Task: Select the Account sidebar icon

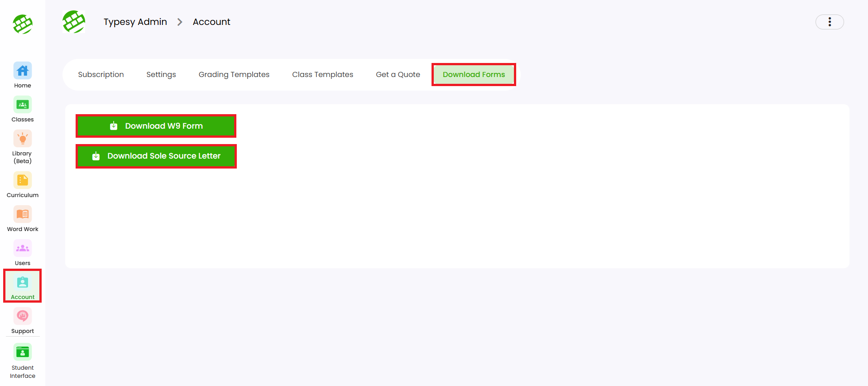Action: click(23, 283)
